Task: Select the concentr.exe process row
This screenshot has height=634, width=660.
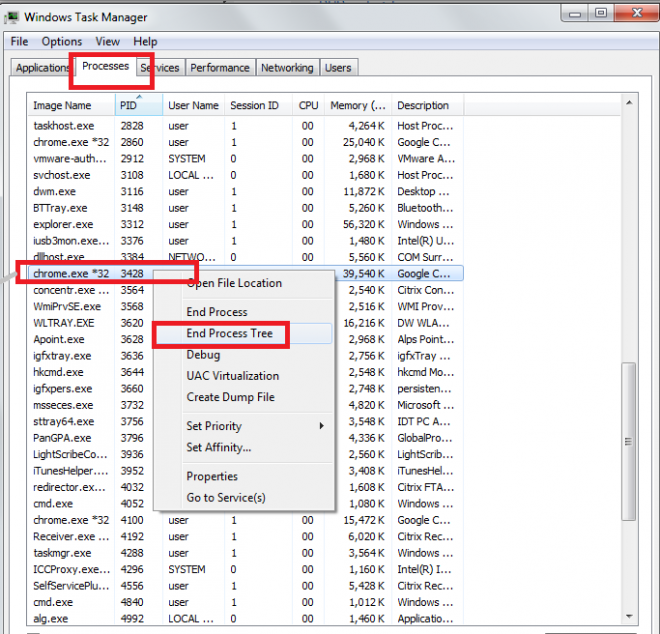Action: (246, 290)
